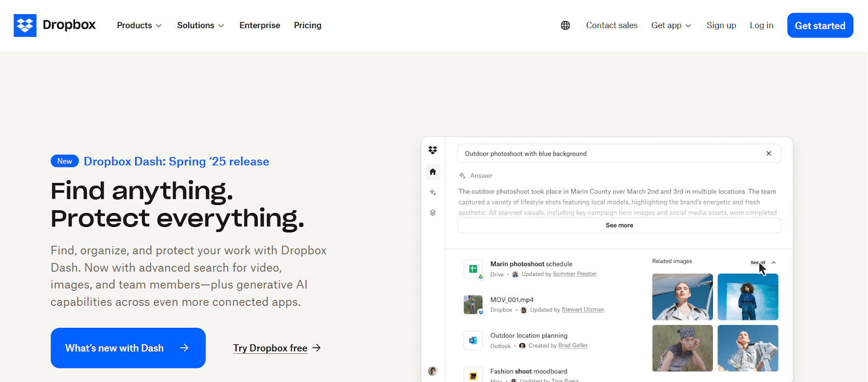This screenshot has height=382, width=868.
Task: Click the Outlook icon for location planning
Action: click(473, 340)
